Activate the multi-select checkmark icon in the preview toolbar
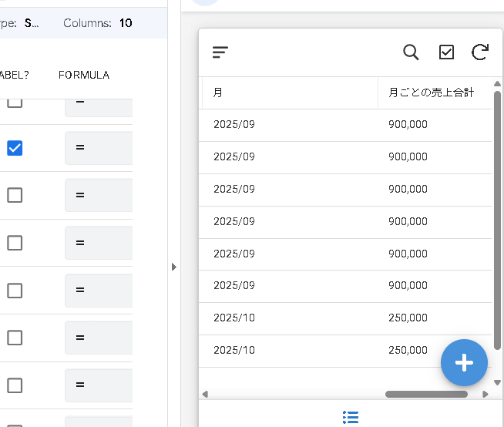The image size is (504, 427). (x=446, y=52)
